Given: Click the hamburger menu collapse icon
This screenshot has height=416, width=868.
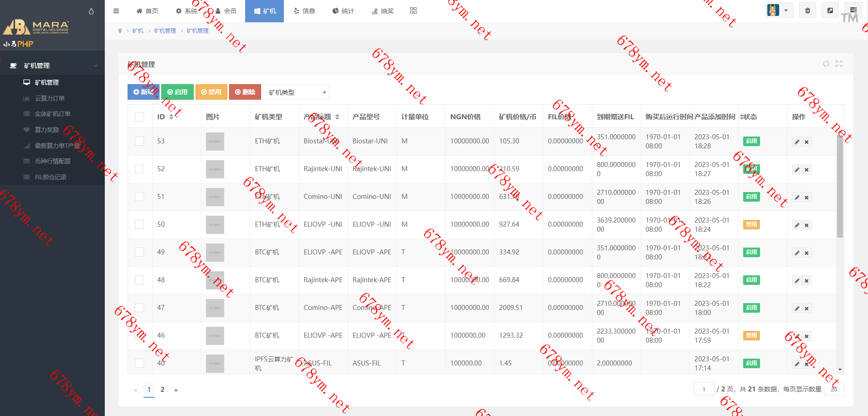Looking at the screenshot, I should point(116,11).
